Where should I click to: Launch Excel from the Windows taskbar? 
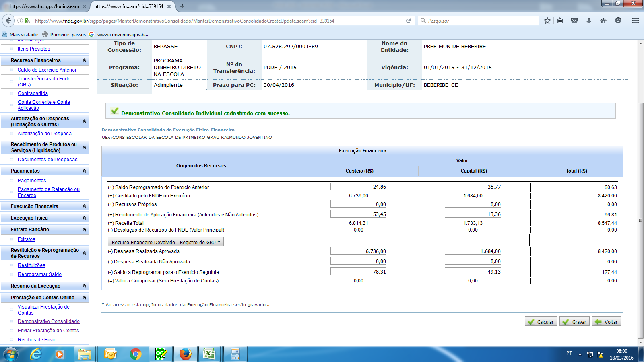[209, 354]
